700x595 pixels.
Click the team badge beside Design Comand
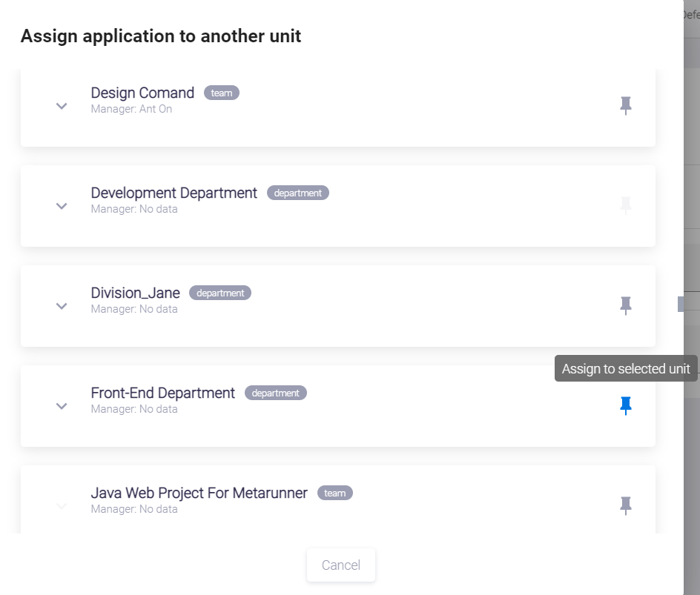coord(222,93)
